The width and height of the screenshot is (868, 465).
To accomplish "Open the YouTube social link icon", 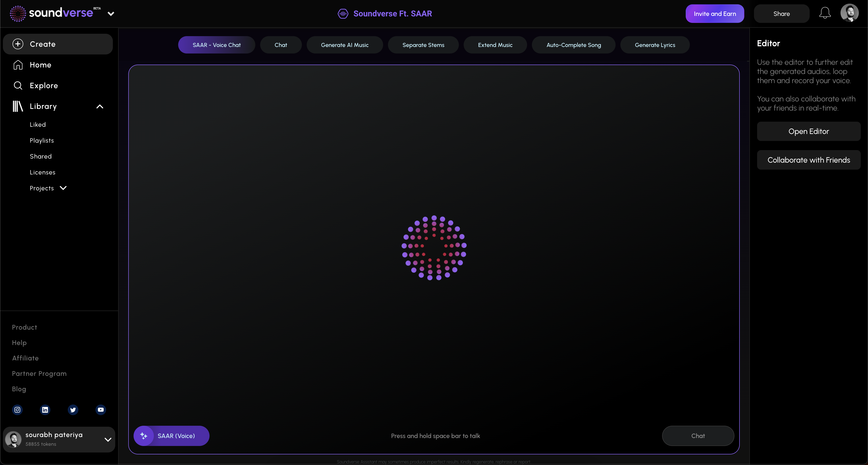I will pos(101,410).
